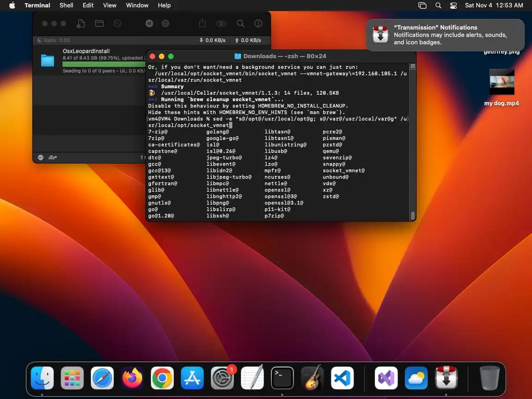Image resolution: width=532 pixels, height=399 pixels.
Task: Click Transmission's create torrent file icon
Action: click(81, 24)
